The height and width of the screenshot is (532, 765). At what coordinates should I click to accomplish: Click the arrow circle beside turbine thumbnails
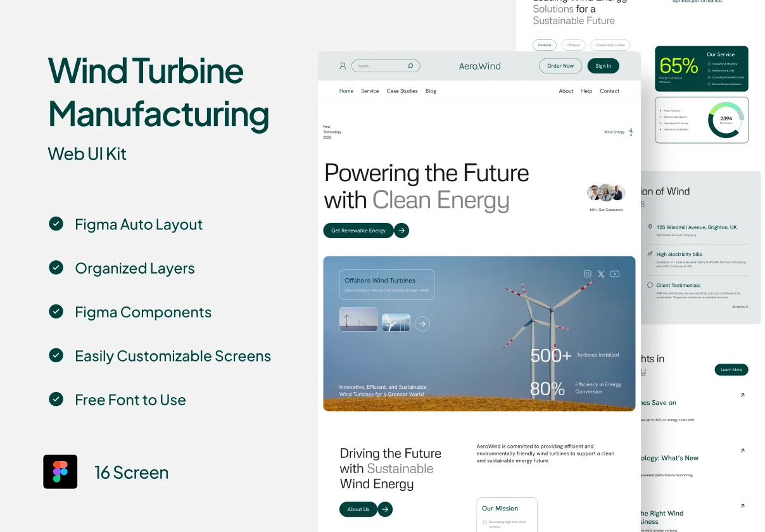click(x=422, y=324)
